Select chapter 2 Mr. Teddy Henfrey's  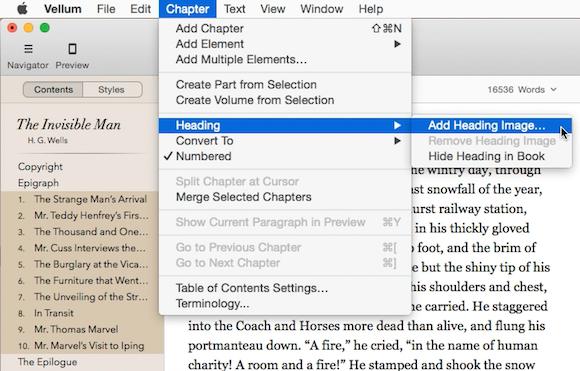[82, 216]
